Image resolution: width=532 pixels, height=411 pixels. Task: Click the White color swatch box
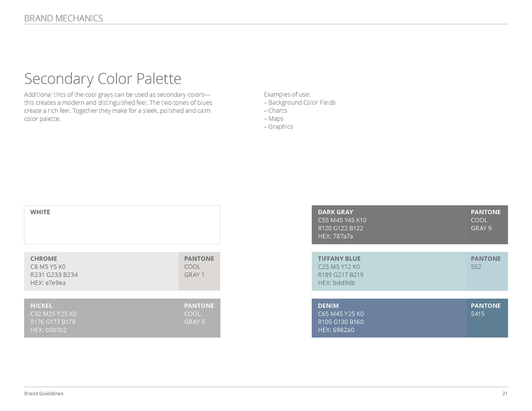(122, 225)
